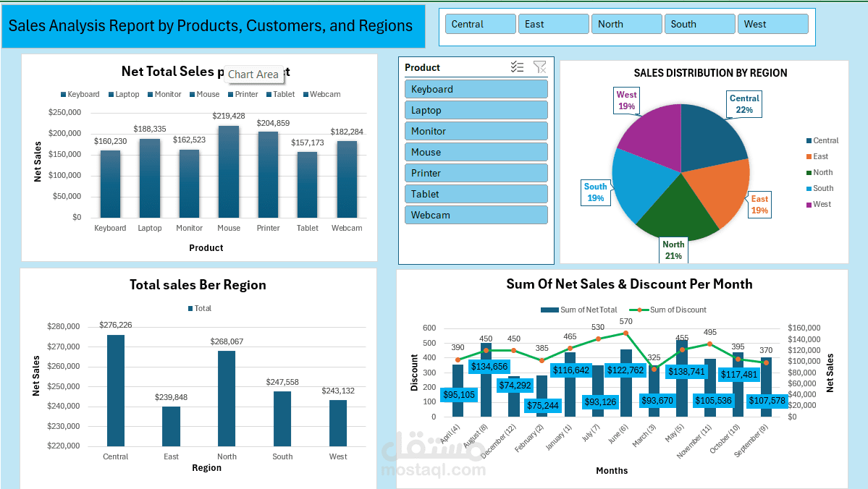Choose the Central region slicer button
The width and height of the screenshot is (868, 489).
click(481, 25)
